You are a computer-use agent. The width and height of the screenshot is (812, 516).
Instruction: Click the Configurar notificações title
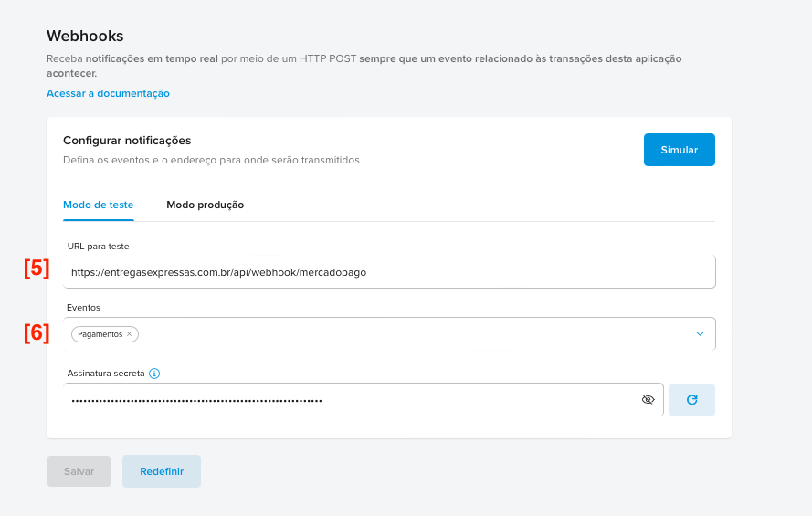[127, 141]
